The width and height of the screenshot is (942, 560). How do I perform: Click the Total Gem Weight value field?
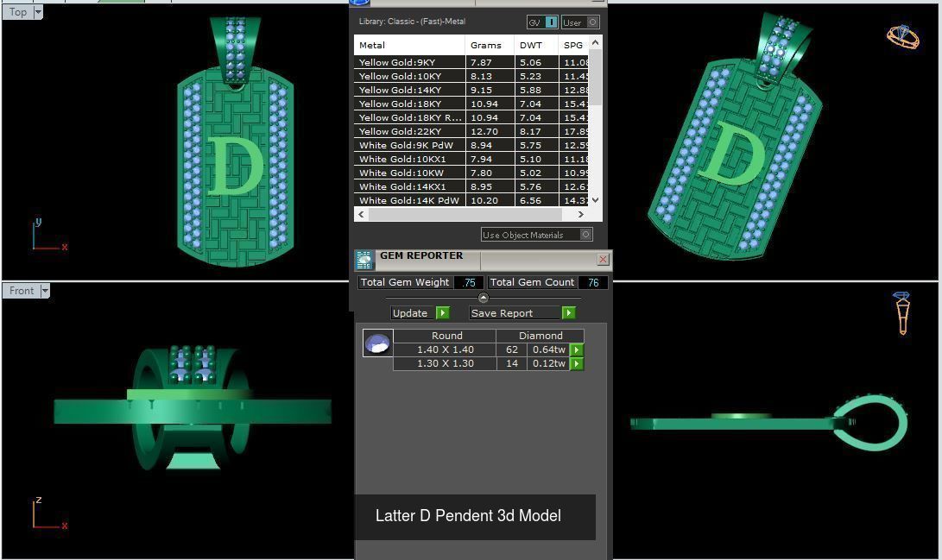point(469,282)
